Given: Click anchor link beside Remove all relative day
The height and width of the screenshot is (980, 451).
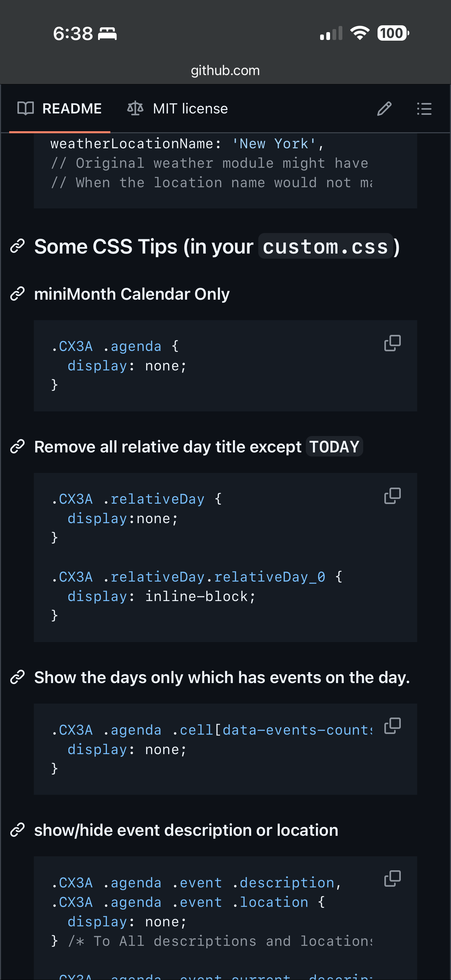Looking at the screenshot, I should (17, 447).
